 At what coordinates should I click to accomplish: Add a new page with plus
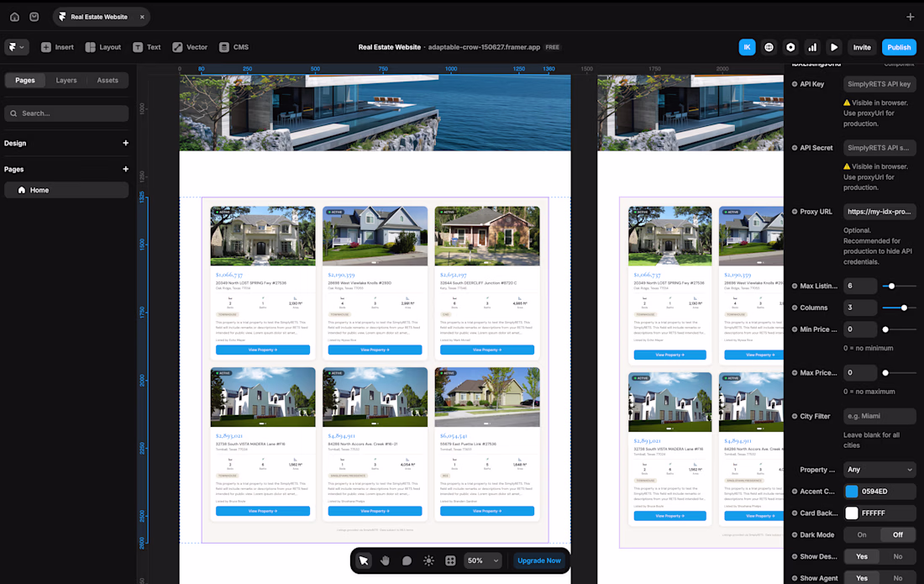click(x=125, y=169)
